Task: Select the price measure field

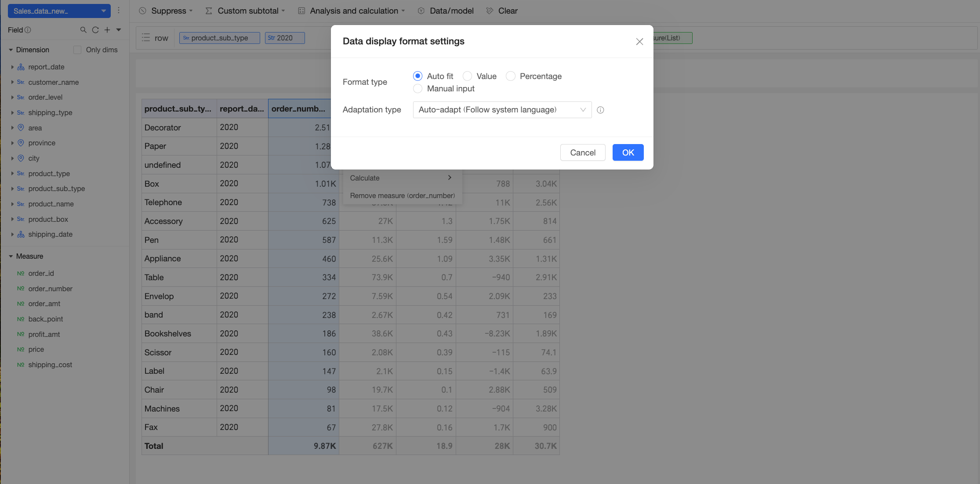Action: pos(36,349)
